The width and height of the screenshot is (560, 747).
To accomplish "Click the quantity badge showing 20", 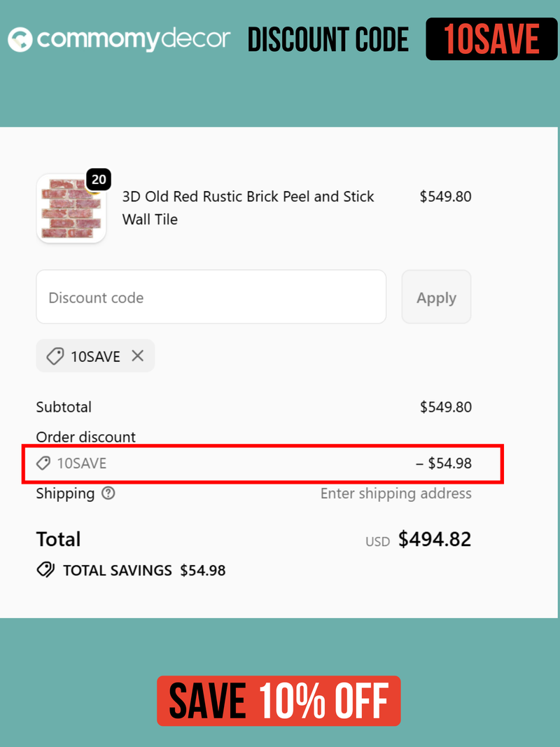I will (x=99, y=180).
